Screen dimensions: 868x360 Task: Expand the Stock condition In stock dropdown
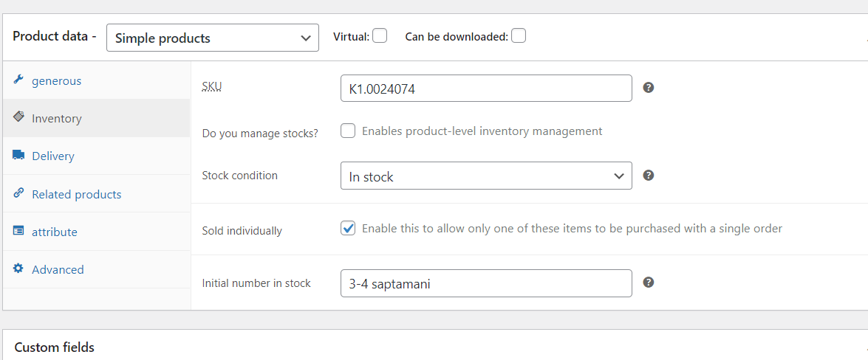[x=486, y=176]
